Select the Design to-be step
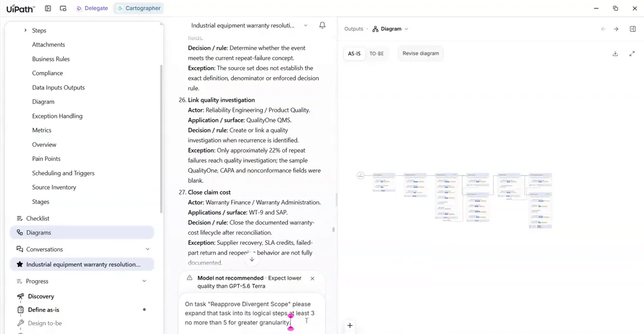Image resolution: width=644 pixels, height=334 pixels. pyautogui.click(x=45, y=323)
